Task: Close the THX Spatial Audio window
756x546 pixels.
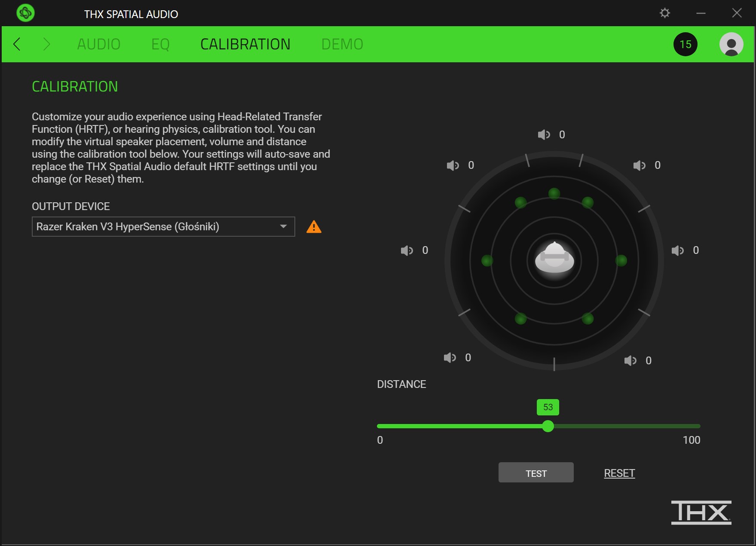Action: click(x=737, y=13)
